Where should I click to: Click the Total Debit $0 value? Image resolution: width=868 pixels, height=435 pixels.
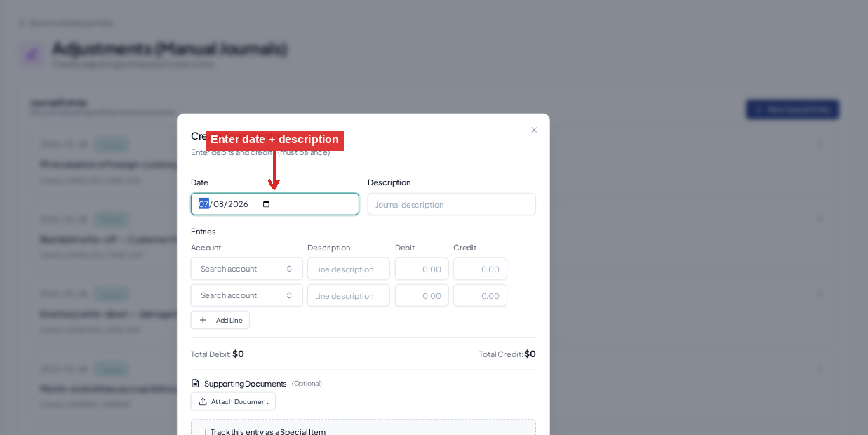point(238,354)
